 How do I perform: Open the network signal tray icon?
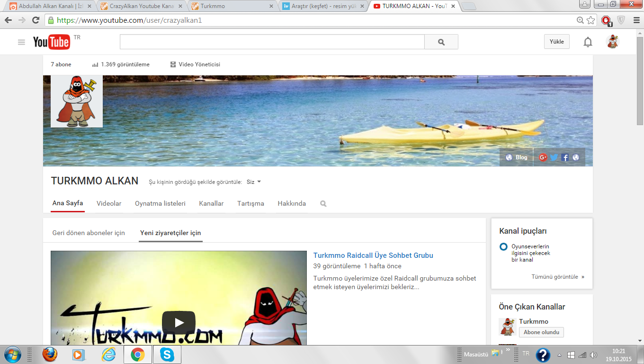(x=582, y=355)
